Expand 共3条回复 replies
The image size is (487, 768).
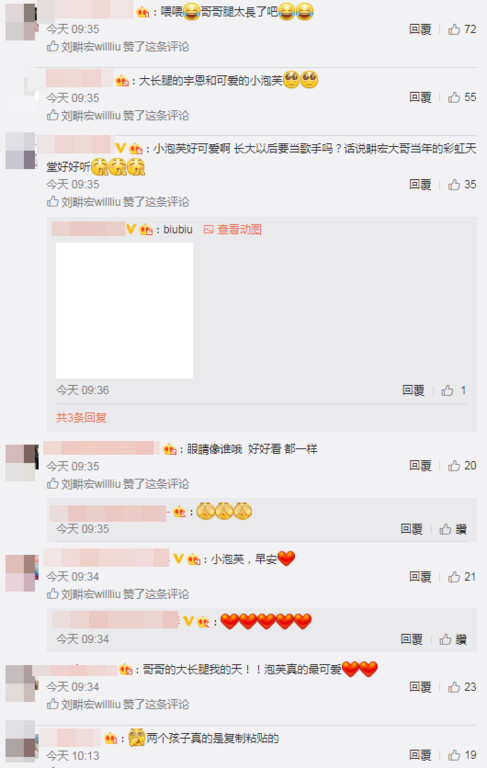click(81, 418)
